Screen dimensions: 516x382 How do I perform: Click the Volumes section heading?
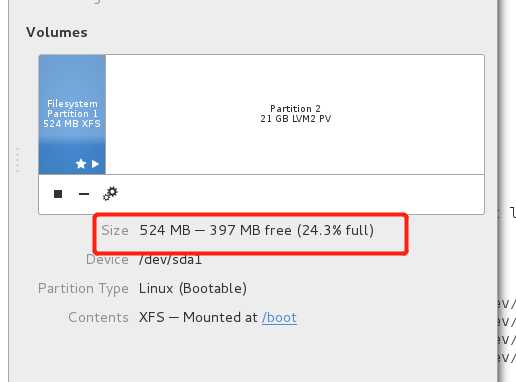57,32
